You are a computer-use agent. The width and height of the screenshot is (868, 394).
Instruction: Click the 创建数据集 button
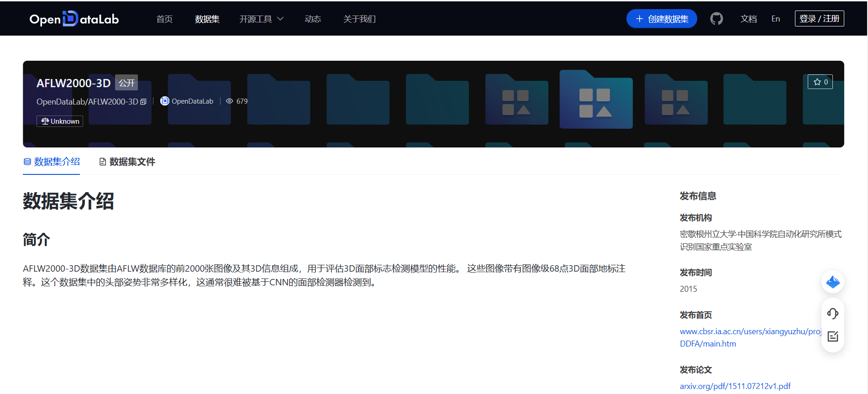point(662,19)
